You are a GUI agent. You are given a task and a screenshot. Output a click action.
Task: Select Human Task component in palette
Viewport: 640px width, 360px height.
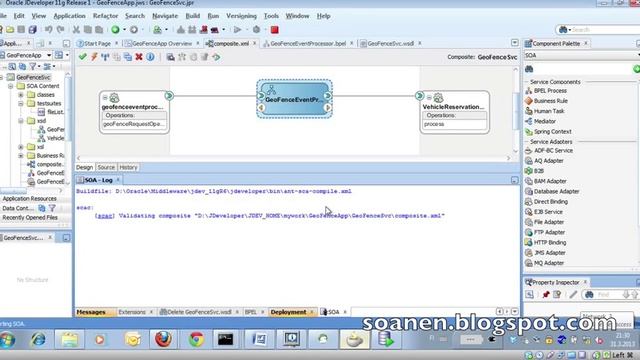pyautogui.click(x=545, y=111)
